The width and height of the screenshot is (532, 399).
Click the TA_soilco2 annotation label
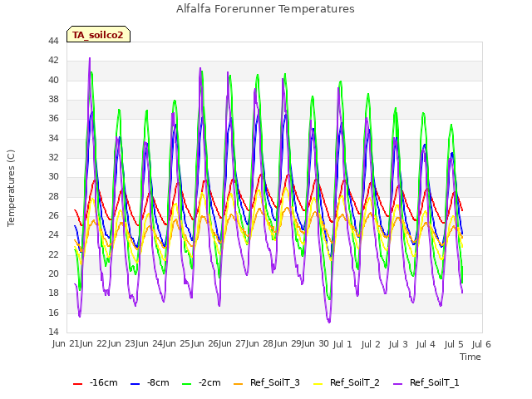pos(98,35)
